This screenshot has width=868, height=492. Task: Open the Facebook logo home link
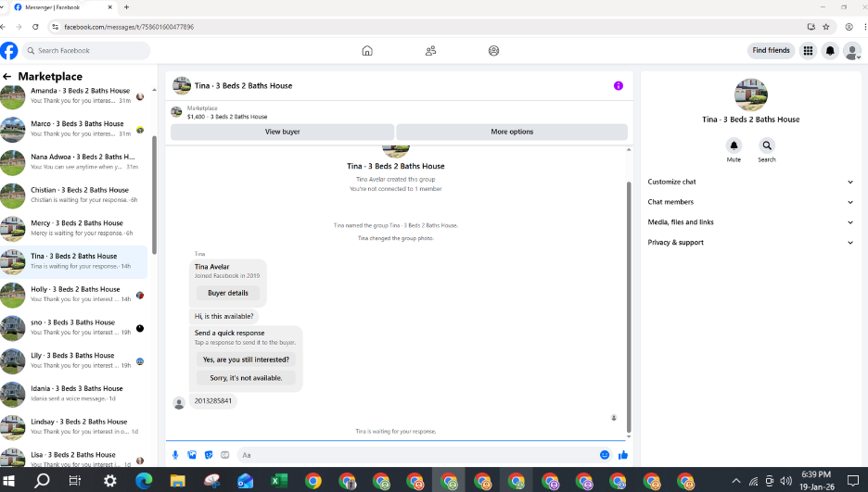tap(9, 50)
